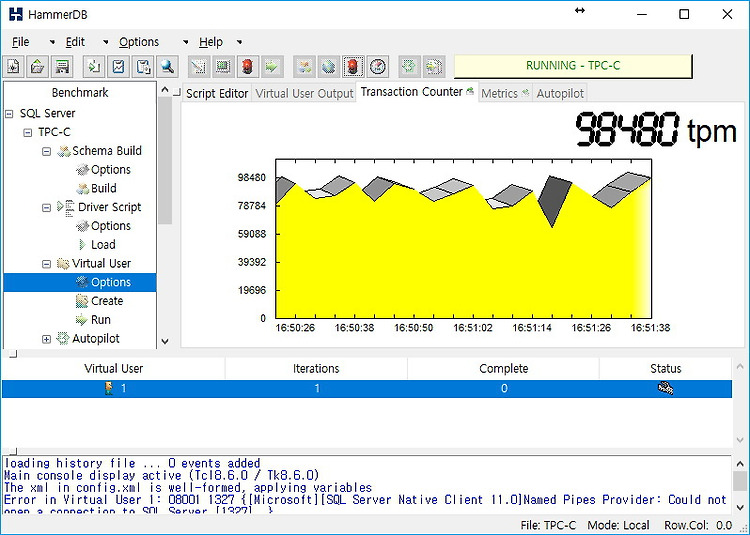Switch to the Autopilot tab
This screenshot has width=750, height=535.
(x=560, y=93)
